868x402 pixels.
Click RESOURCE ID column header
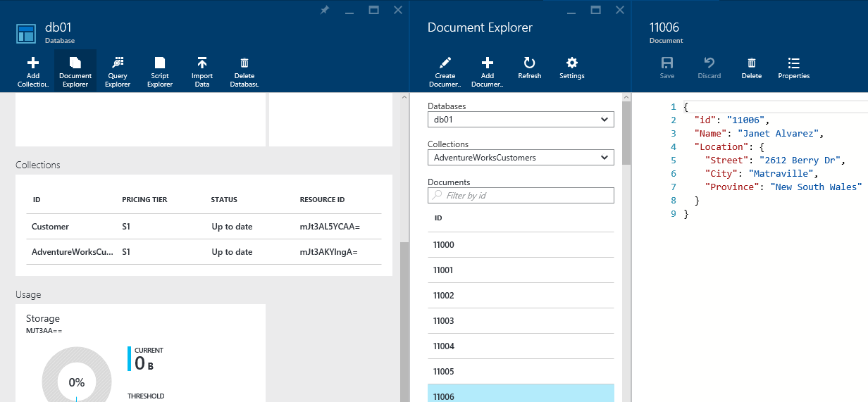click(322, 200)
